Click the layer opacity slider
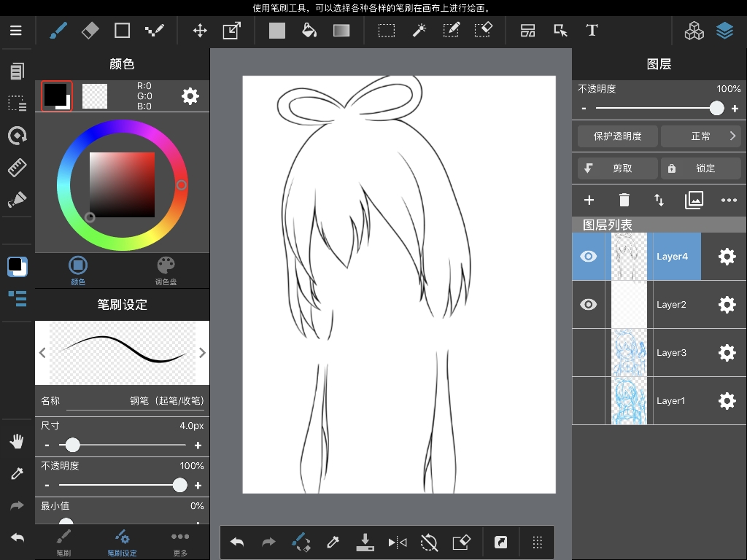This screenshot has width=747, height=560. (659, 108)
